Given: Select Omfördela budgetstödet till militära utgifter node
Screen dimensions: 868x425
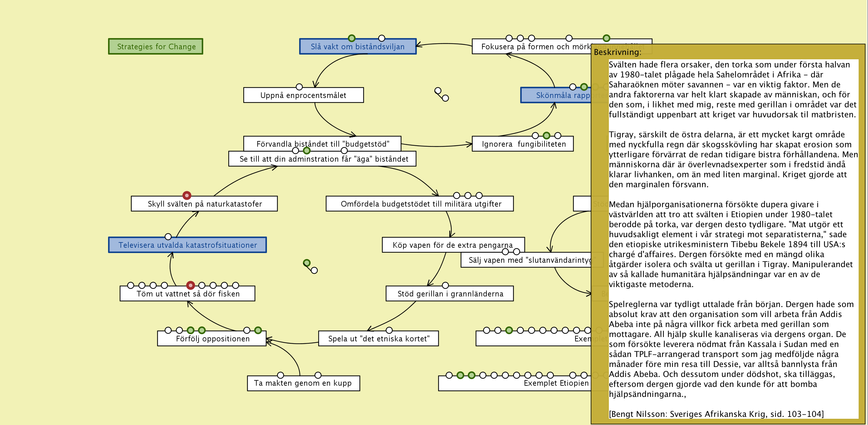Looking at the screenshot, I should [x=420, y=204].
